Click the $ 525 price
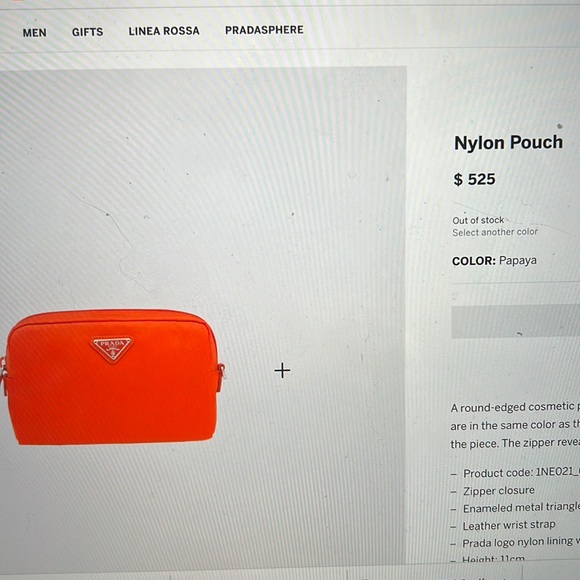580x580 pixels. click(474, 179)
